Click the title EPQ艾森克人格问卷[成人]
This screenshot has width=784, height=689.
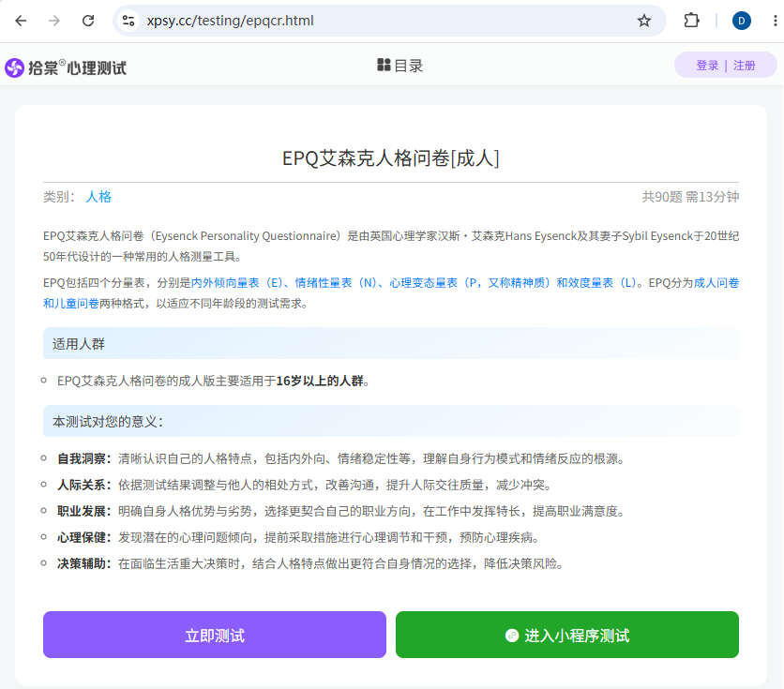[x=390, y=158]
